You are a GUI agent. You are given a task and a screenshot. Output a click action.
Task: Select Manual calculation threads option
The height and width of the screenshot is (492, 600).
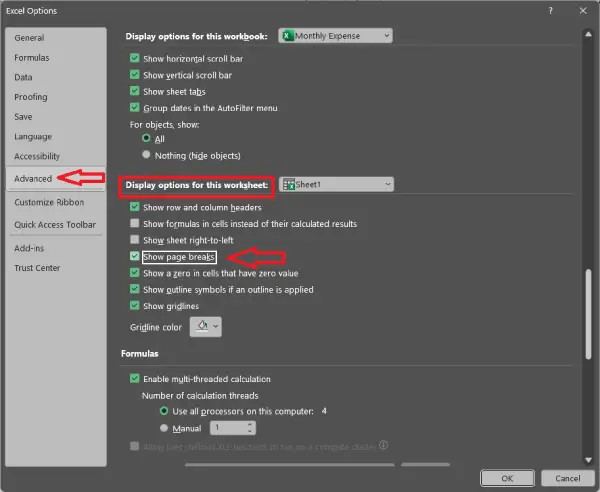[x=164, y=428]
